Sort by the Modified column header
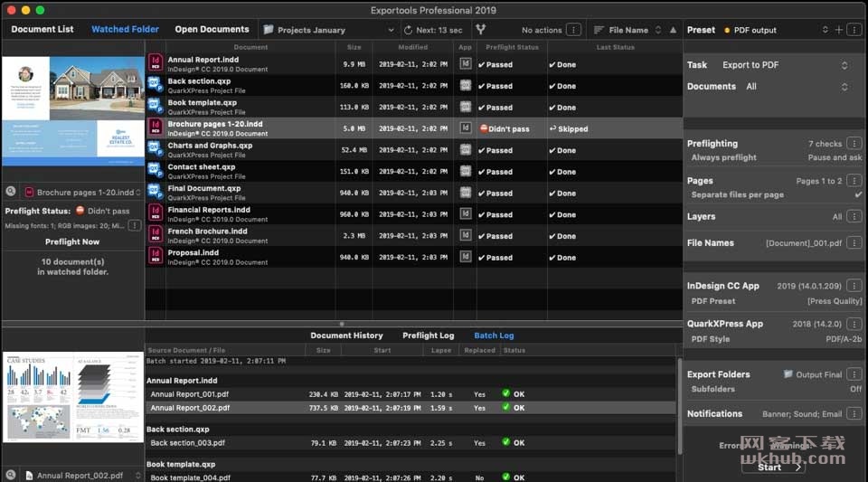This screenshot has height=482, width=868. [413, 47]
